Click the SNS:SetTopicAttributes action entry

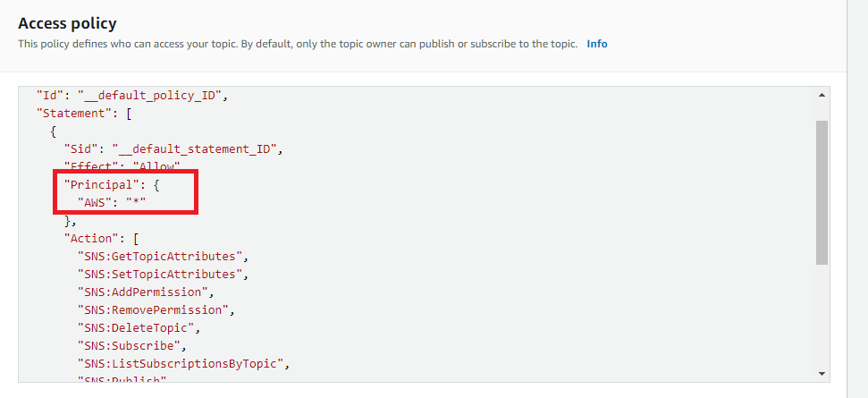(x=161, y=274)
